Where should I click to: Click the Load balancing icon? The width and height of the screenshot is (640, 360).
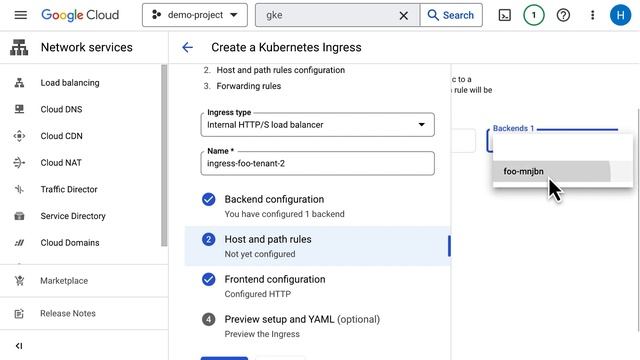(x=19, y=83)
